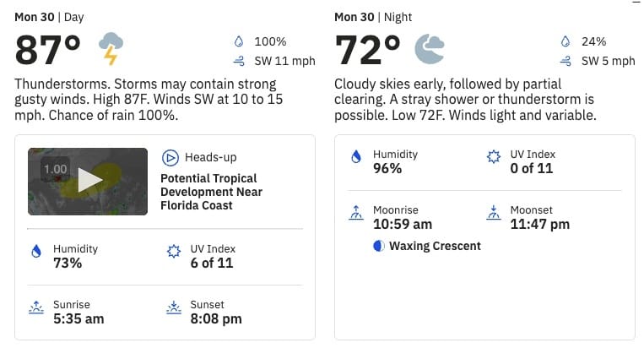Click the Heads-up circled play icon
This screenshot has height=348, width=644.
pos(170,158)
